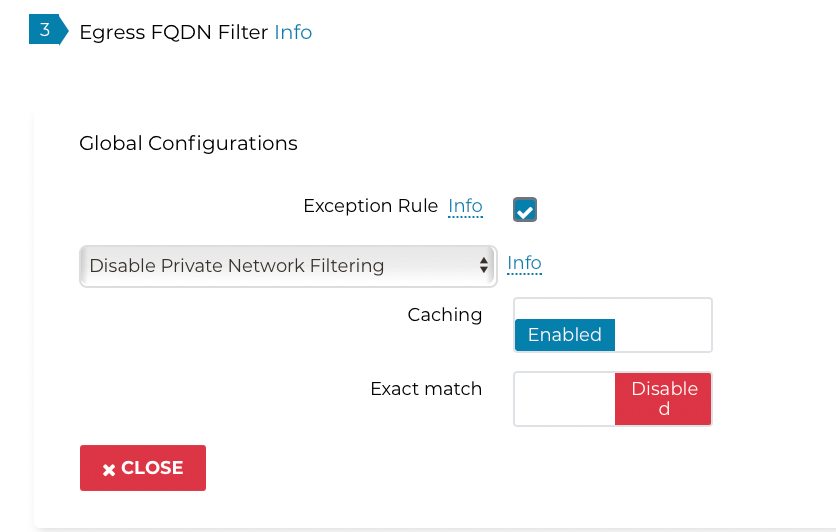Click the X icon on CLOSE button

coord(109,469)
